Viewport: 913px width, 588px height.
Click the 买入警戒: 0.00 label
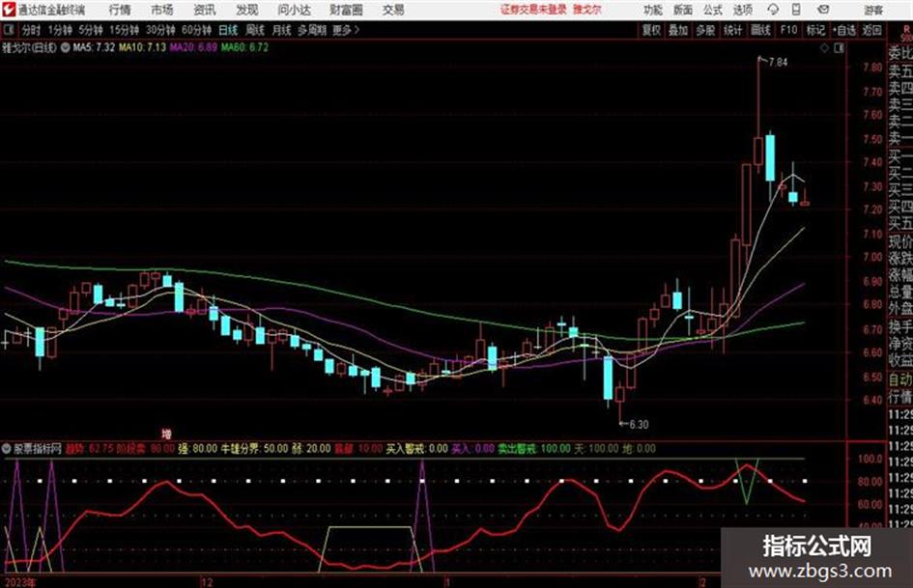point(417,449)
